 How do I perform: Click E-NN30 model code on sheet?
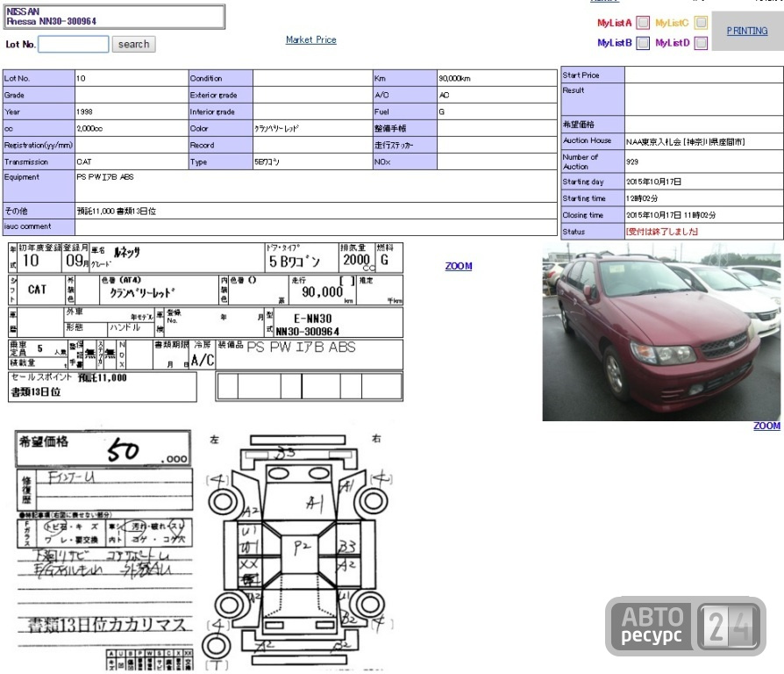pyautogui.click(x=313, y=319)
